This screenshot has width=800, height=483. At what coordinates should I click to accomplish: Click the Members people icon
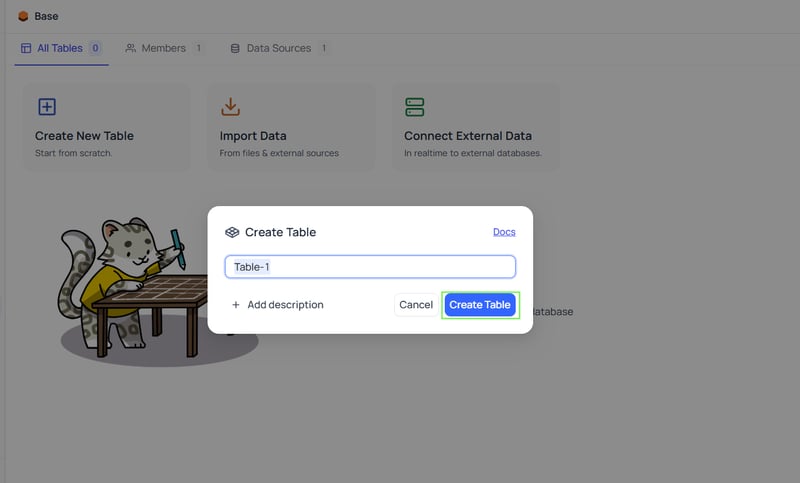pyautogui.click(x=131, y=48)
